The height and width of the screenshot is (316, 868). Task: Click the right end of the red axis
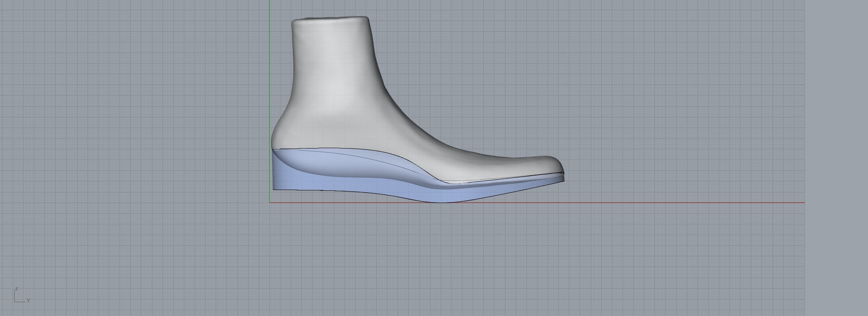coord(803,203)
